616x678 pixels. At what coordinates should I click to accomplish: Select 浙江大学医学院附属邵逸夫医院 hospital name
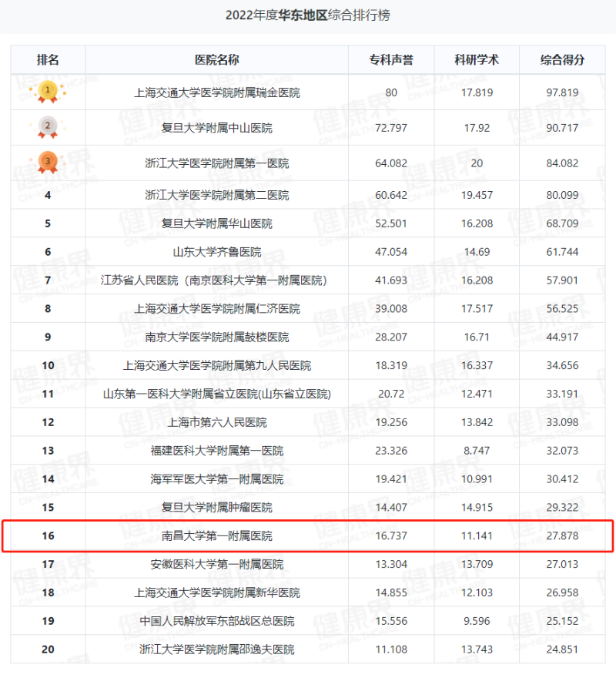pyautogui.click(x=216, y=649)
